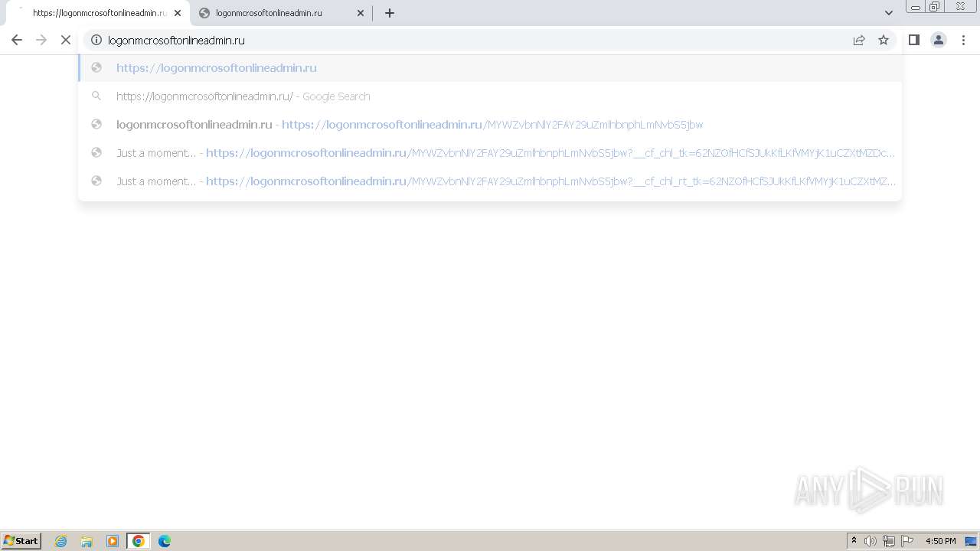Toggle the side panel
This screenshot has width=980, height=551.
tap(913, 40)
